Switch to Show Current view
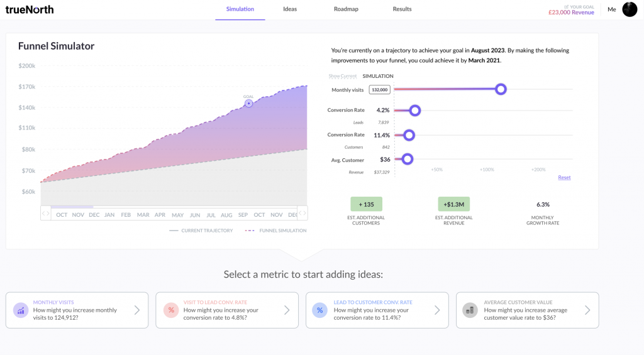Viewport: 644px width, 355px height. tap(343, 76)
